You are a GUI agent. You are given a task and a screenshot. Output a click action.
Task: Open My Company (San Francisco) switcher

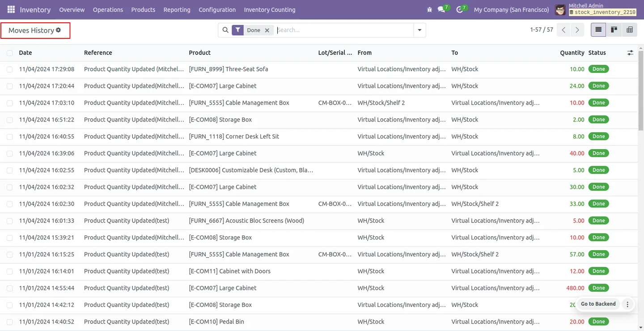pyautogui.click(x=511, y=9)
